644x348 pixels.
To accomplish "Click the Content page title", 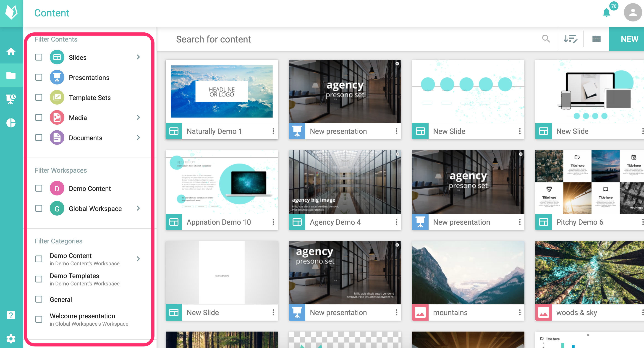I will click(52, 13).
